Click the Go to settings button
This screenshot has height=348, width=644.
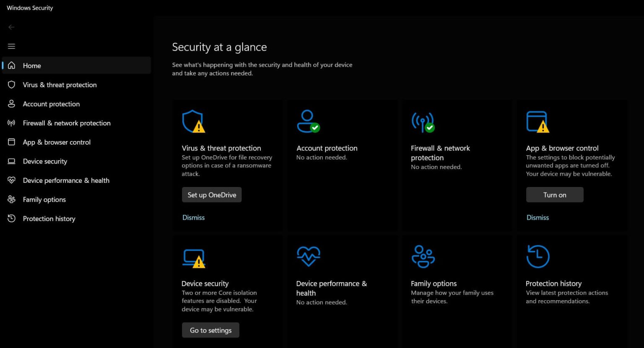click(210, 330)
